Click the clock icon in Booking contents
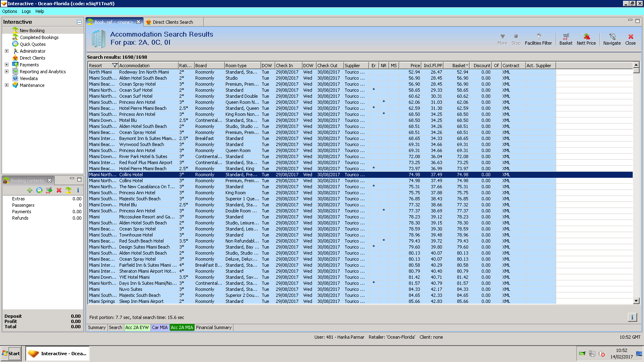This screenshot has width=644, height=362. pyautogui.click(x=39, y=190)
